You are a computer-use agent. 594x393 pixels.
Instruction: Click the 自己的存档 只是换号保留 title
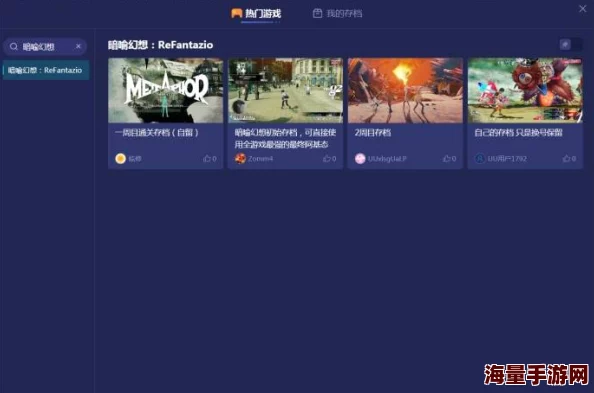[518, 133]
